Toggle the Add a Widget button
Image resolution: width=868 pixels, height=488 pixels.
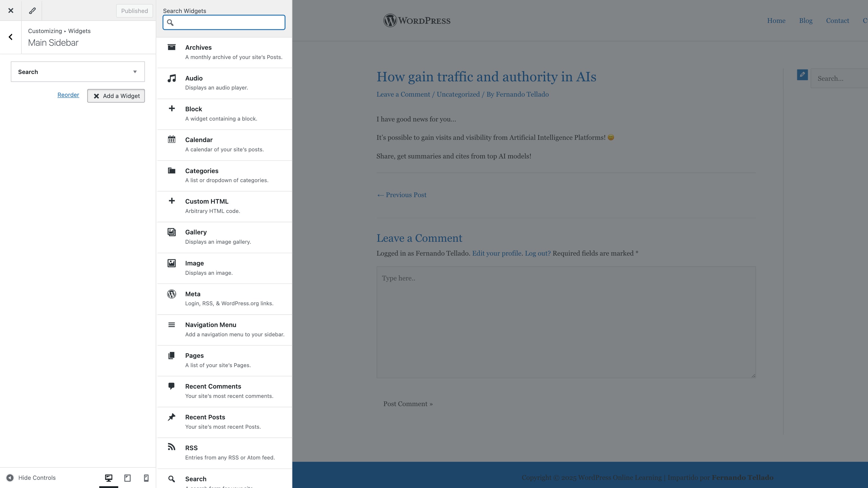tap(116, 96)
